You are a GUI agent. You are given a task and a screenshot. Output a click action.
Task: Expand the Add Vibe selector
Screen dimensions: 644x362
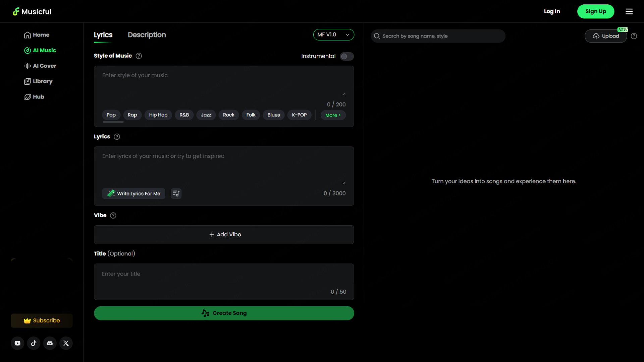coord(224,235)
